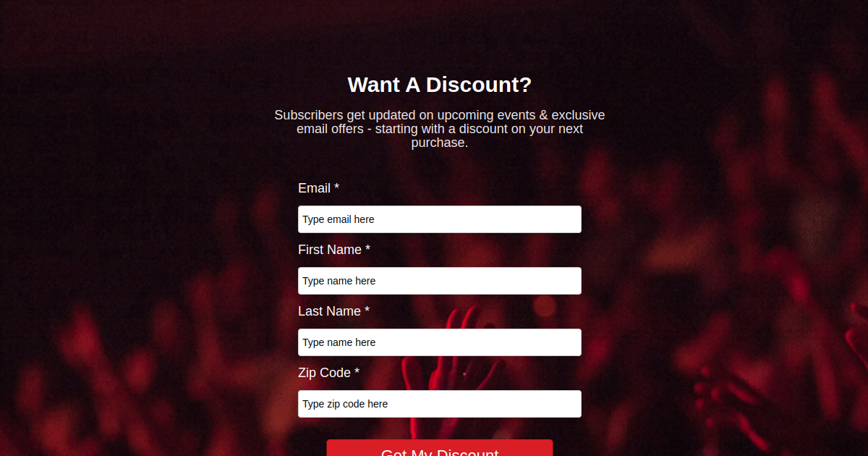Select the Last Name label text

click(x=329, y=311)
